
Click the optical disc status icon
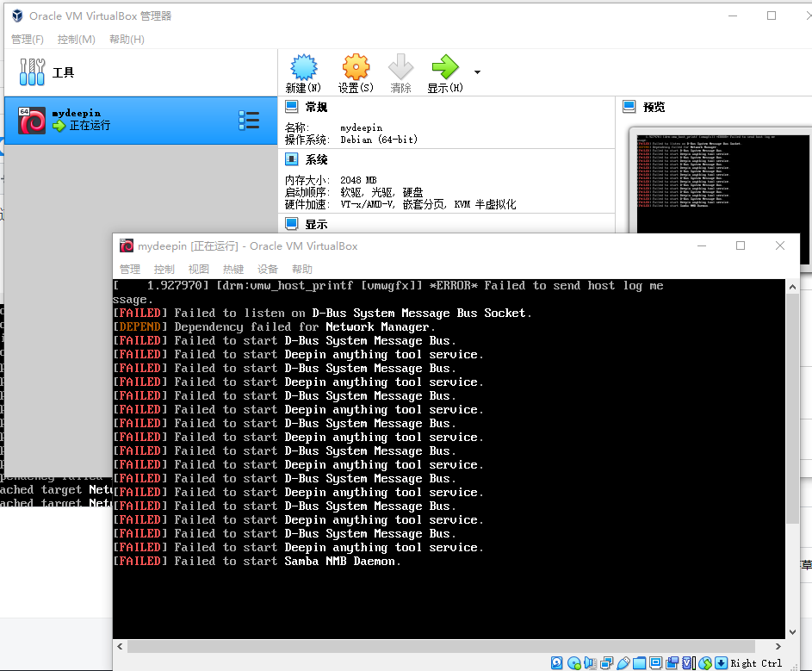point(574,662)
